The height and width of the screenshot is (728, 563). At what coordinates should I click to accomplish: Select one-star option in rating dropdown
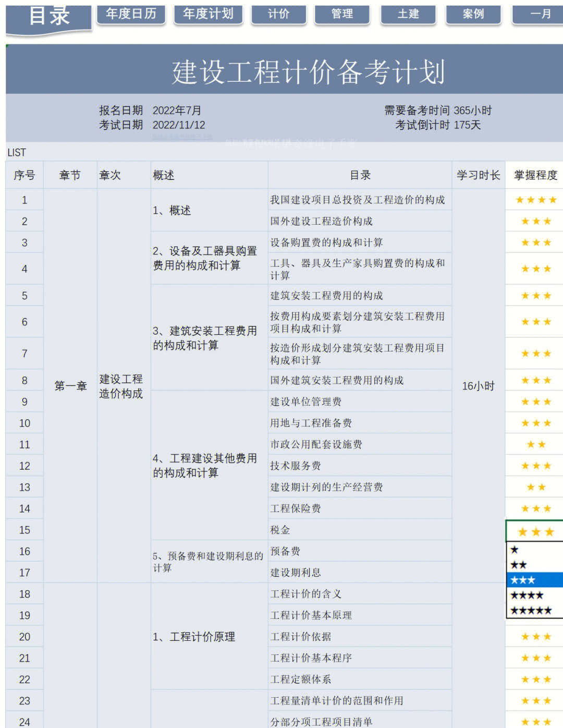[535, 550]
